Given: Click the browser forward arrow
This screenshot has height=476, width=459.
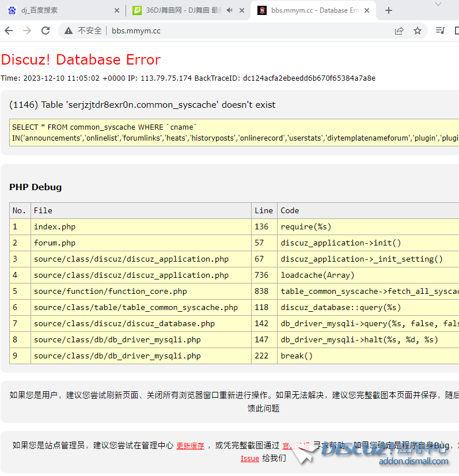Looking at the screenshot, I should (x=27, y=31).
